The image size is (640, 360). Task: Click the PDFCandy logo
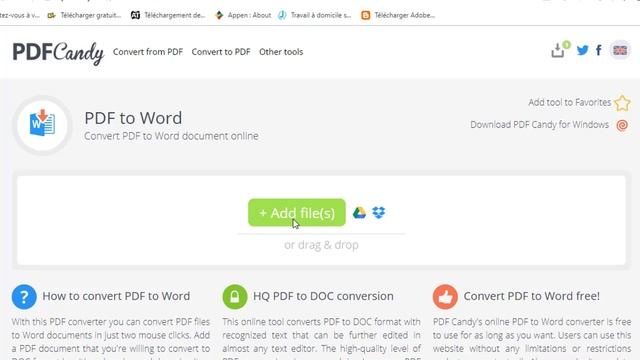point(58,53)
